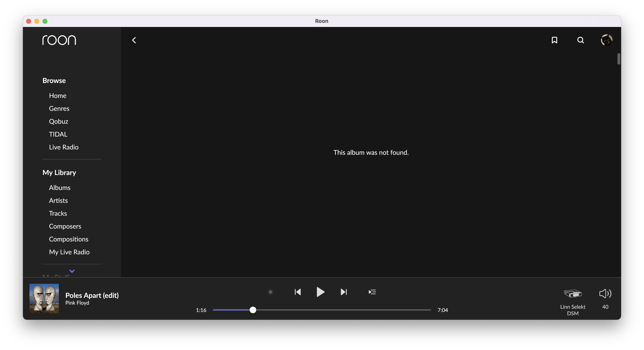
Task: Open the bookmarks icon
Action: coord(554,40)
